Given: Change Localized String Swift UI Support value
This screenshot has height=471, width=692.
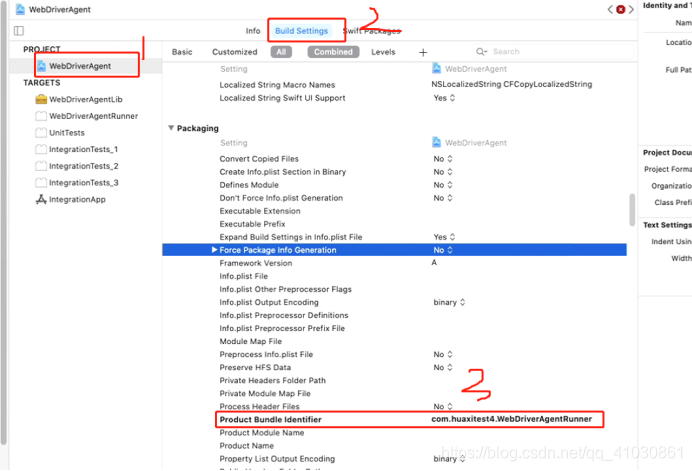Looking at the screenshot, I should pyautogui.click(x=444, y=98).
